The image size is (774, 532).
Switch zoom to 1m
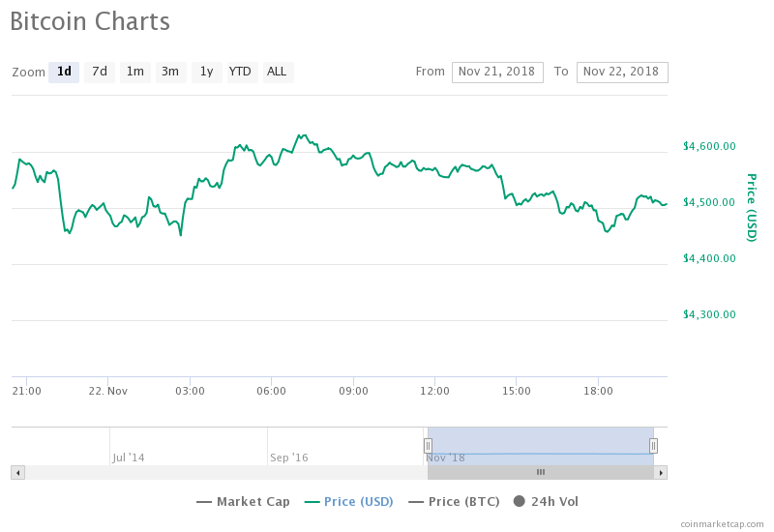click(x=135, y=72)
